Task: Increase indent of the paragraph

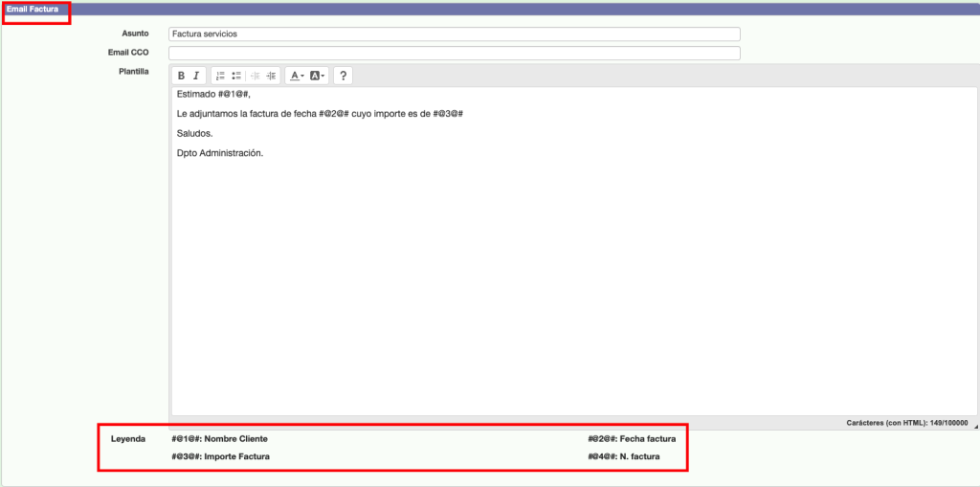Action: (x=271, y=76)
